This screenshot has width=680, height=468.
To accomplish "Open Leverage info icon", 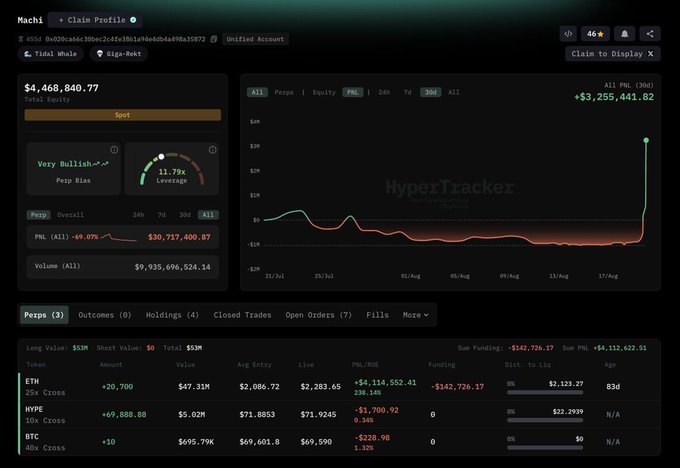I will [x=212, y=150].
